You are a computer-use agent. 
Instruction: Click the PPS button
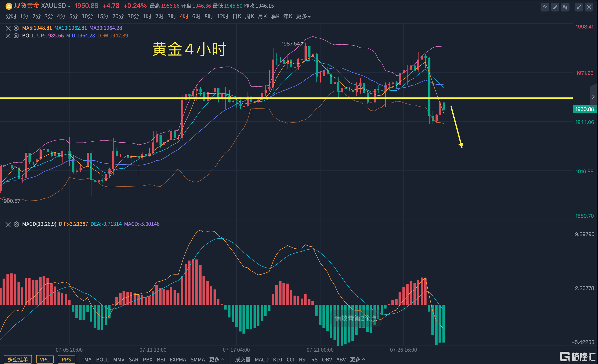(x=67, y=359)
